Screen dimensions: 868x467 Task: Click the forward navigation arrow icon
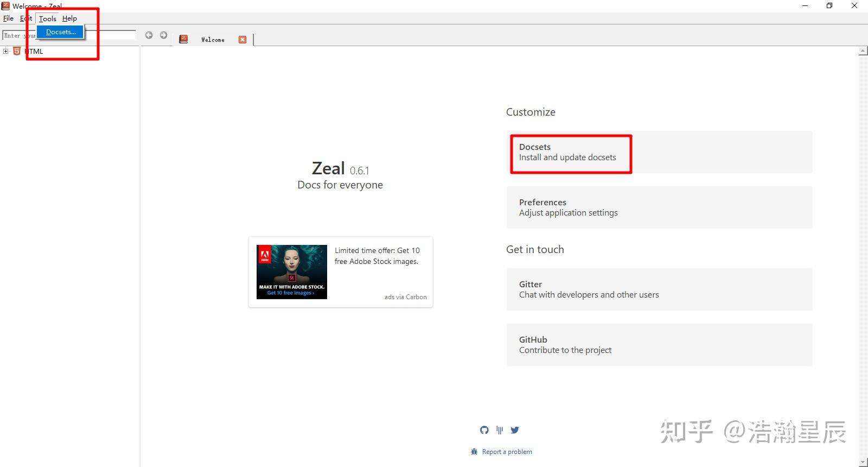pos(163,35)
